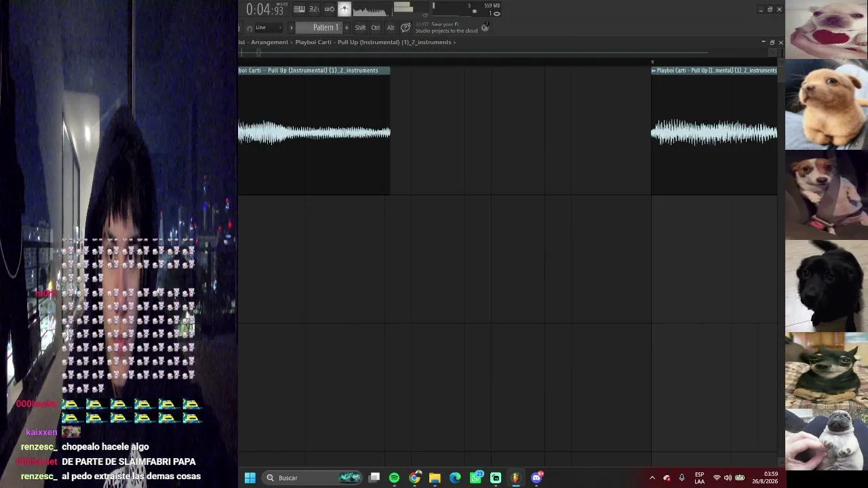Open the Line snap dropdown
868x488 pixels.
pos(270,28)
